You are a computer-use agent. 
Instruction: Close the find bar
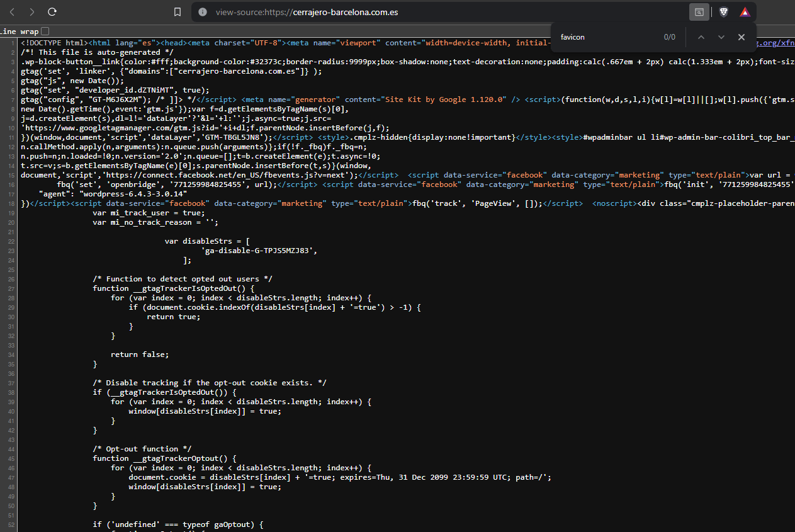tap(741, 37)
